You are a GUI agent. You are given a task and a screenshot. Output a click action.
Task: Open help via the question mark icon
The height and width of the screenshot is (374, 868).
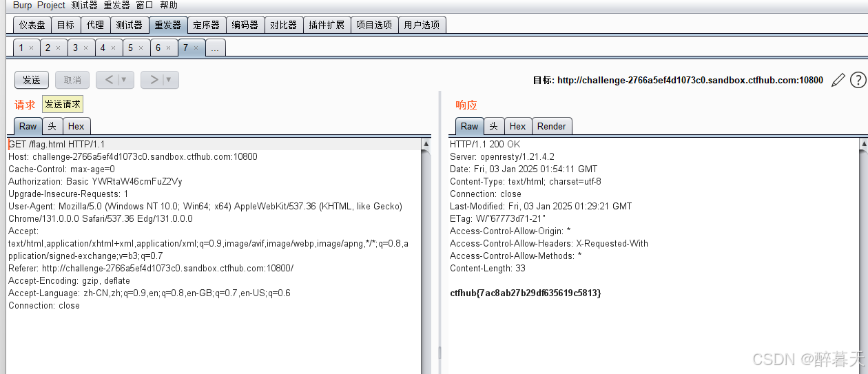[x=858, y=80]
